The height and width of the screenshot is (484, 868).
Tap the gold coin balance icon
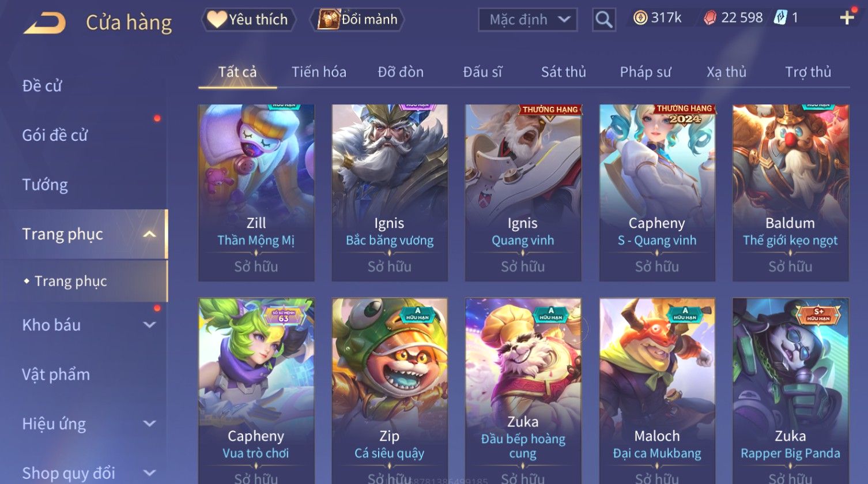[640, 18]
